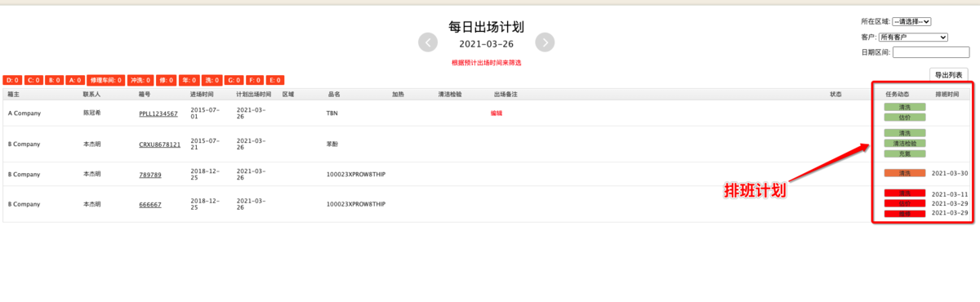The height and width of the screenshot is (302, 980).
Task: Click the 导出列表 button
Action: (949, 75)
